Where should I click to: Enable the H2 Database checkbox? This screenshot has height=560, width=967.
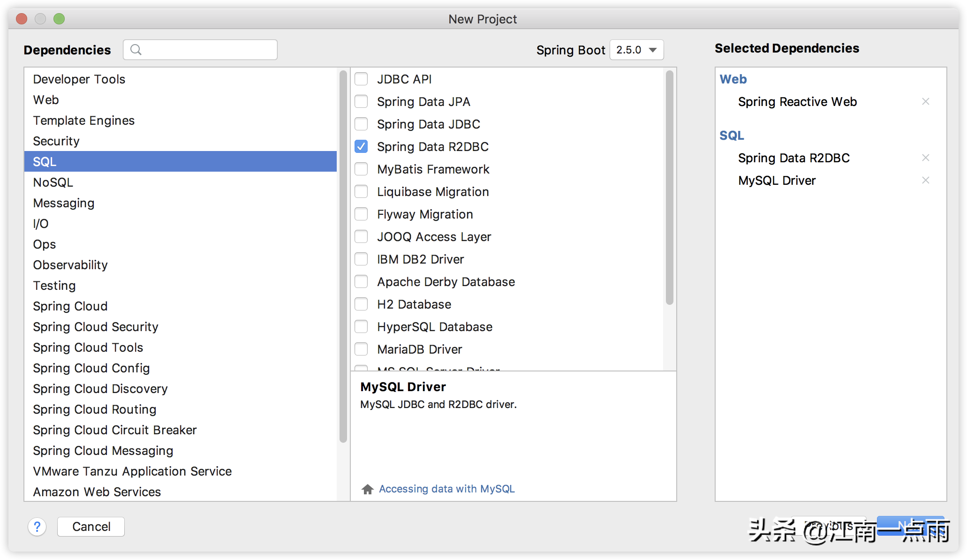pos(361,304)
